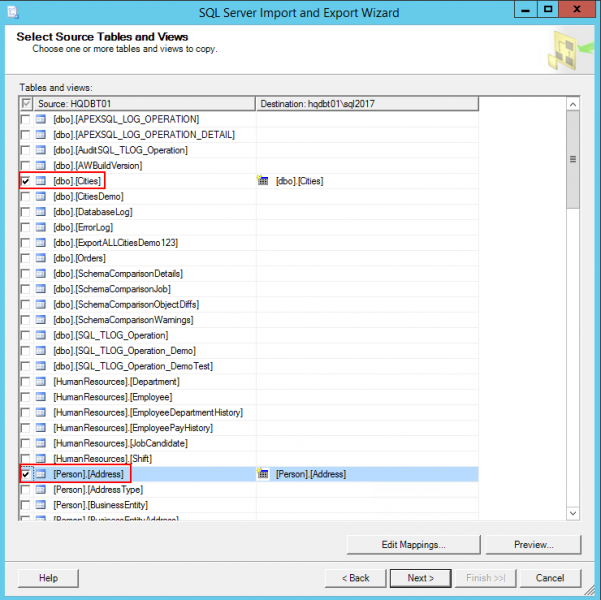Click the table icon beside [dbo].[AuditSQL_TLOG_Operation]
Image resolution: width=601 pixels, height=600 pixels.
point(41,150)
